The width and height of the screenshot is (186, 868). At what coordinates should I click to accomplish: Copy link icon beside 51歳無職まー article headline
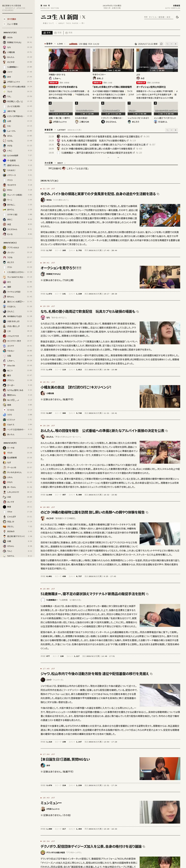[x=147, y=594]
